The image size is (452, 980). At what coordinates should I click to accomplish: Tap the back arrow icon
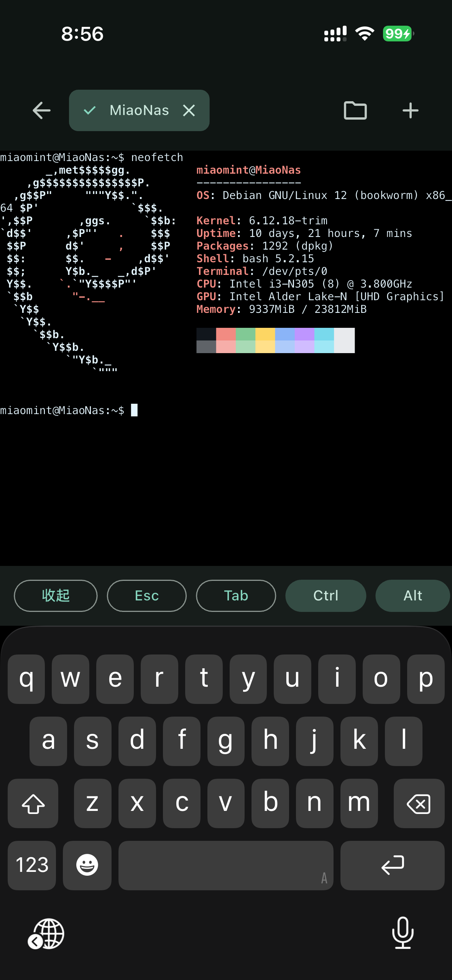41,111
